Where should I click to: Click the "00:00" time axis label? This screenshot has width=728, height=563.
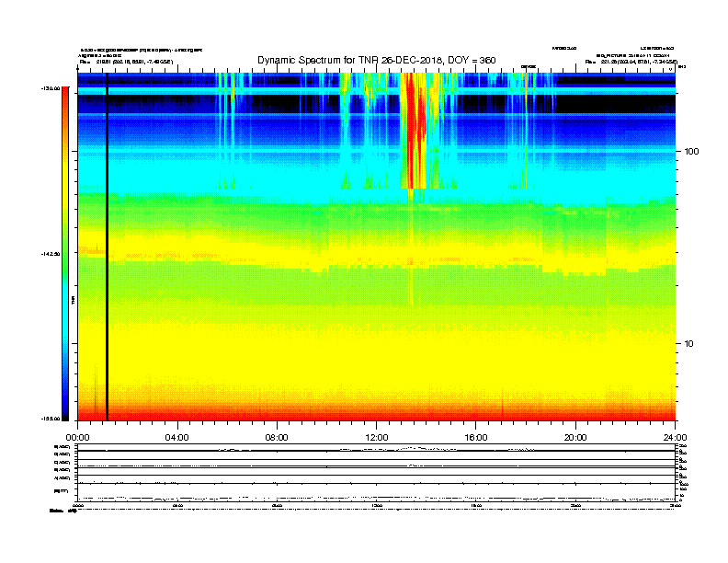(77, 438)
